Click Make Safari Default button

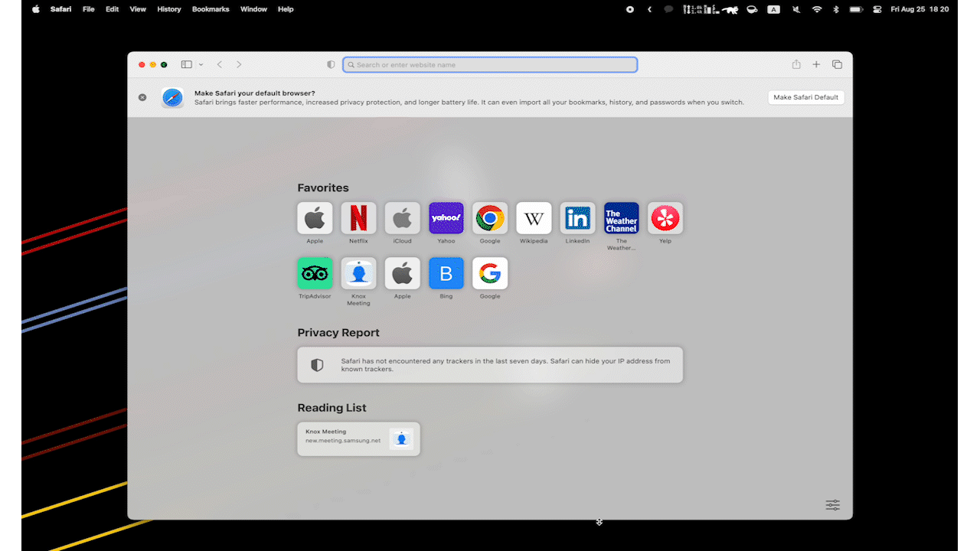point(806,97)
